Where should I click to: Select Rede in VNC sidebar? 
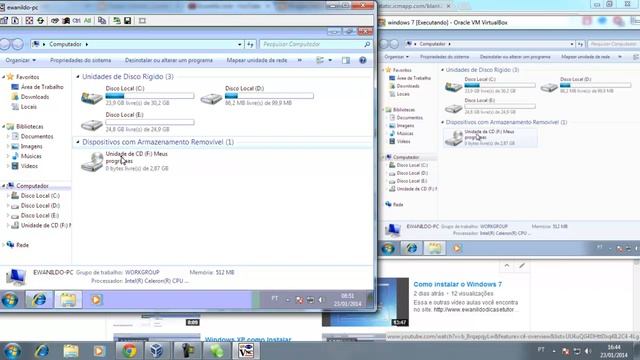(x=22, y=245)
